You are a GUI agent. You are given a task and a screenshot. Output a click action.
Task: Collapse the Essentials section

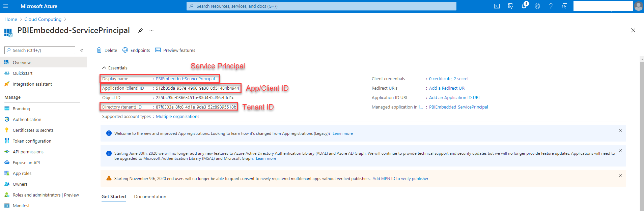pyautogui.click(x=115, y=68)
